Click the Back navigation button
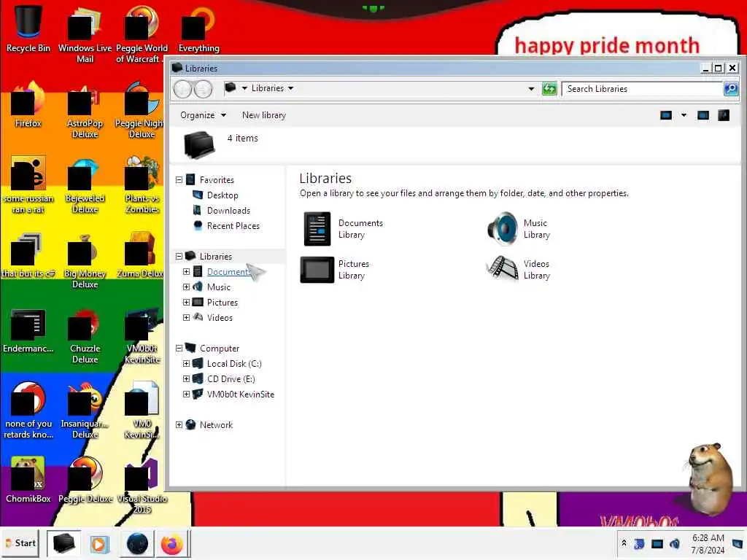This screenshot has width=747, height=560. [182, 89]
